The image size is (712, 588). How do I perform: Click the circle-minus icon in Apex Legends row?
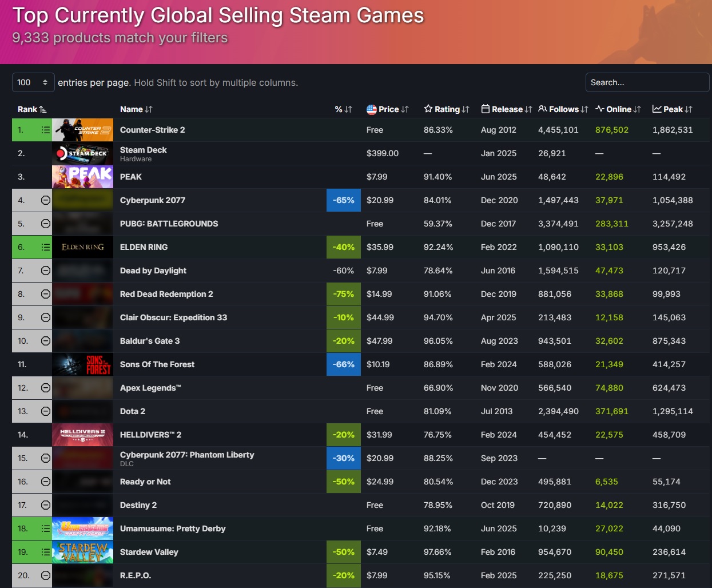point(46,388)
